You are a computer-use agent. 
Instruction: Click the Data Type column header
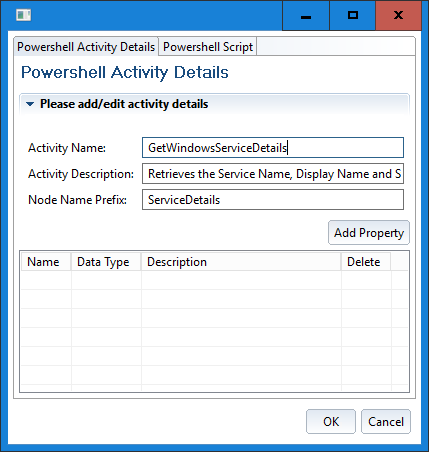(106, 262)
